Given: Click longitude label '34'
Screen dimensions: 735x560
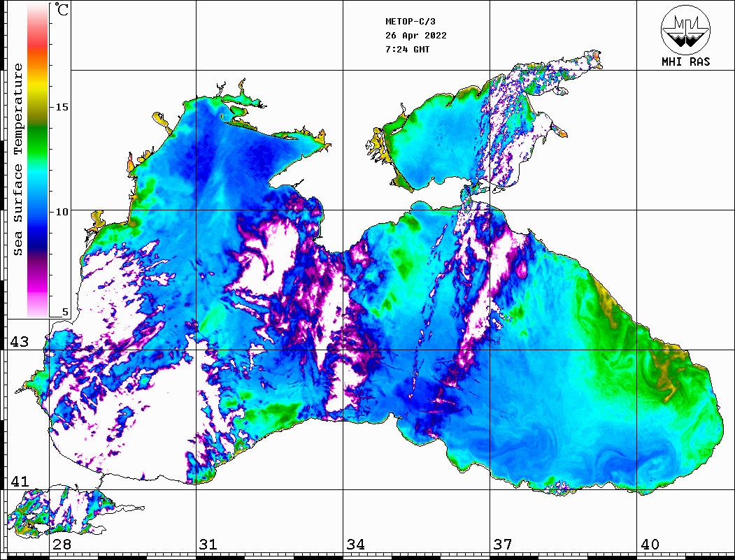Looking at the screenshot, I should tap(355, 544).
